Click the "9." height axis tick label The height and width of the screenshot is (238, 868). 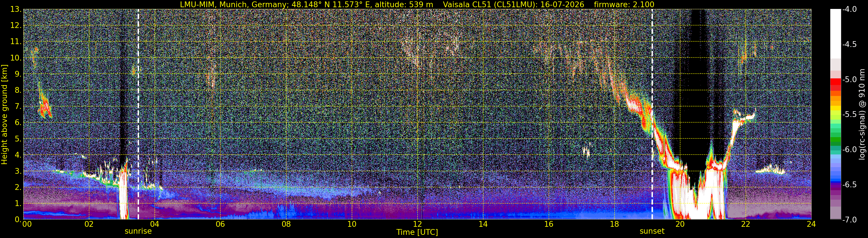[18, 74]
